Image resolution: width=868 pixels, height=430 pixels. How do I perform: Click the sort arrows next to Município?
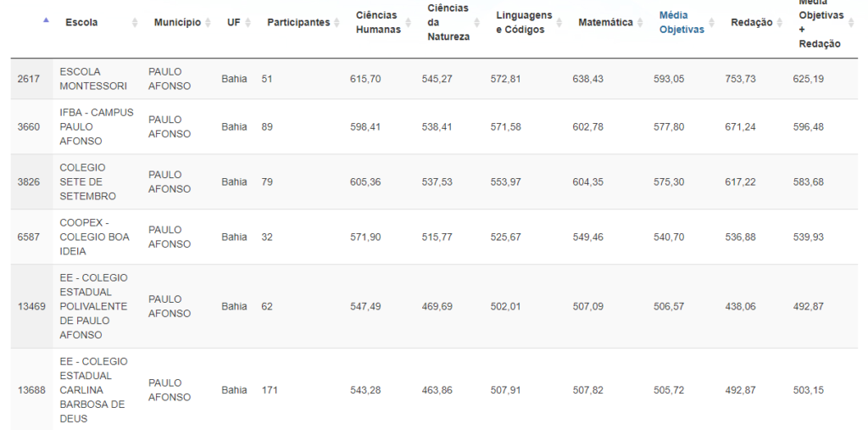coord(209,23)
